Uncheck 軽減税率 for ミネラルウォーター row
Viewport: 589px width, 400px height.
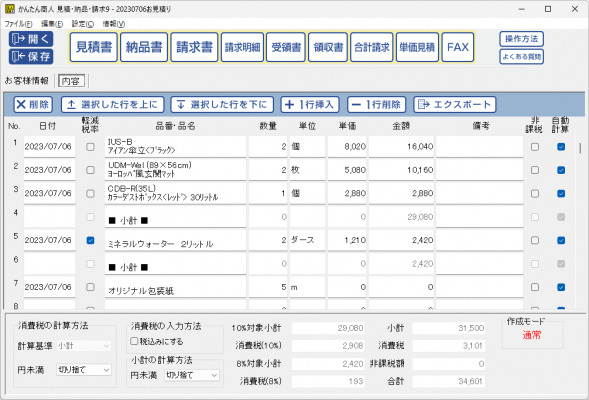90,240
